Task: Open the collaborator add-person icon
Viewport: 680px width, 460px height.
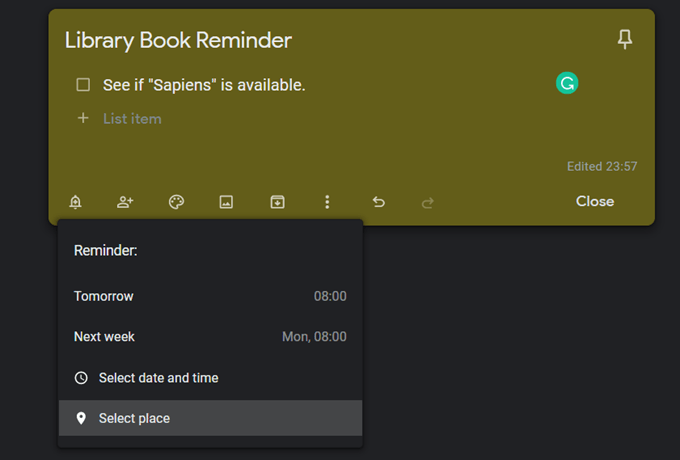Action: tap(125, 202)
